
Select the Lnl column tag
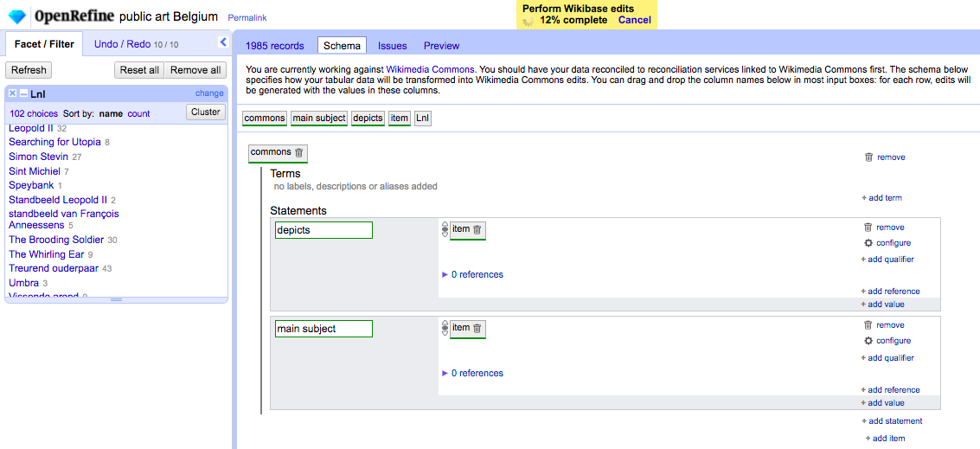tap(423, 119)
